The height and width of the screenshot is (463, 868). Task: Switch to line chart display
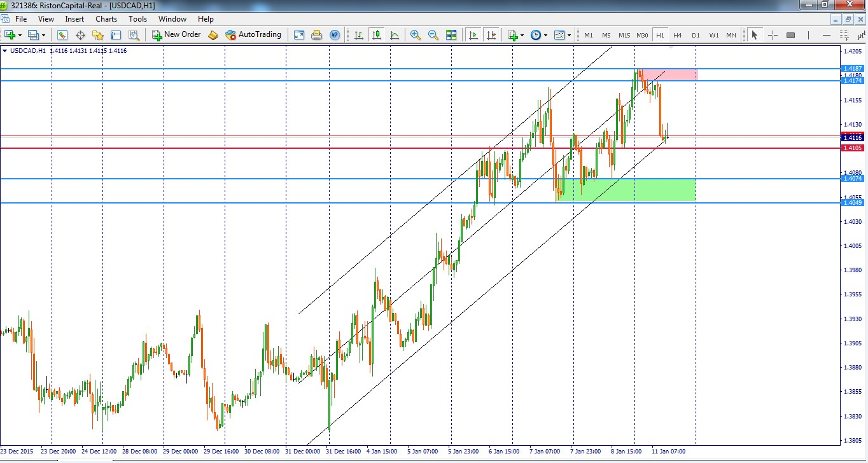click(x=395, y=35)
